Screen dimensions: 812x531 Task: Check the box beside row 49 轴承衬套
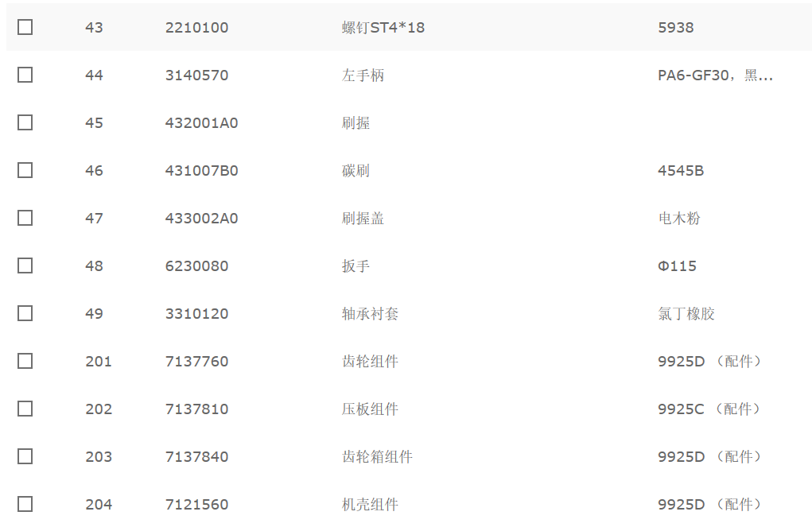pos(25,313)
